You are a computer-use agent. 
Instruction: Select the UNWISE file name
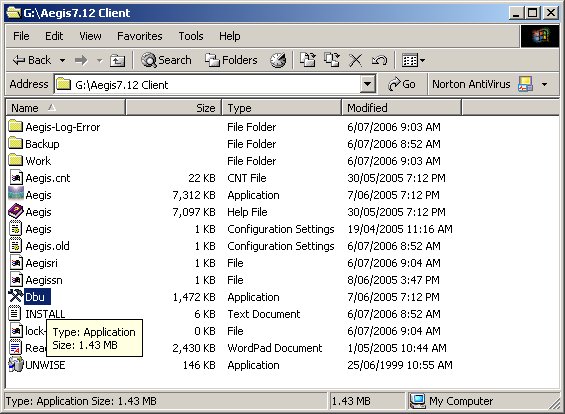coord(45,365)
